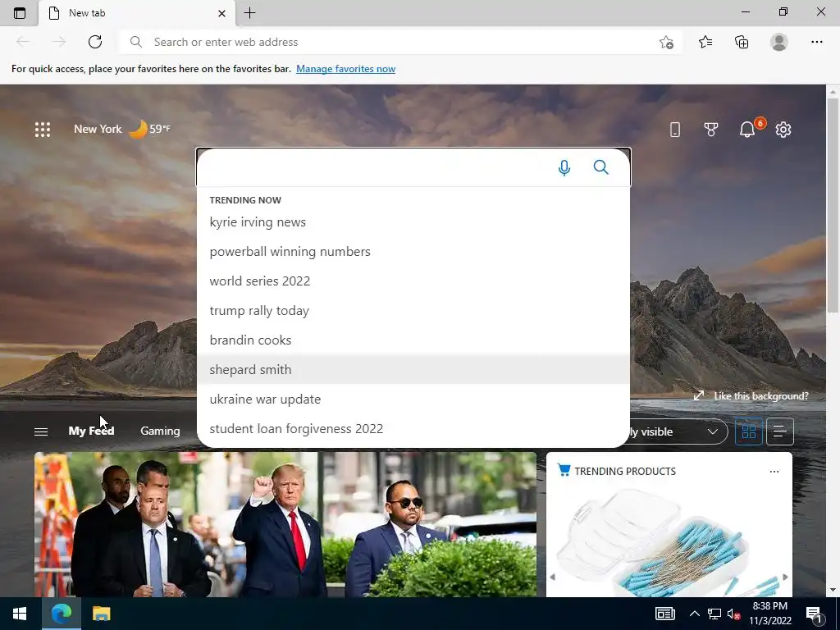Switch to My Feed tab
Screen dimensions: 840x630
pos(91,431)
